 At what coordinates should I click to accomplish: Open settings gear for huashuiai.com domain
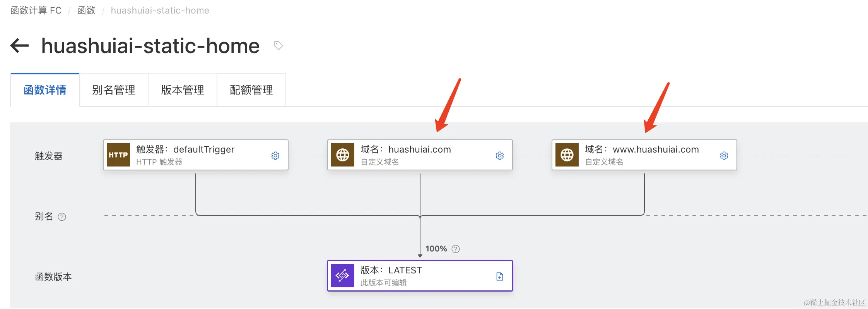[500, 156]
